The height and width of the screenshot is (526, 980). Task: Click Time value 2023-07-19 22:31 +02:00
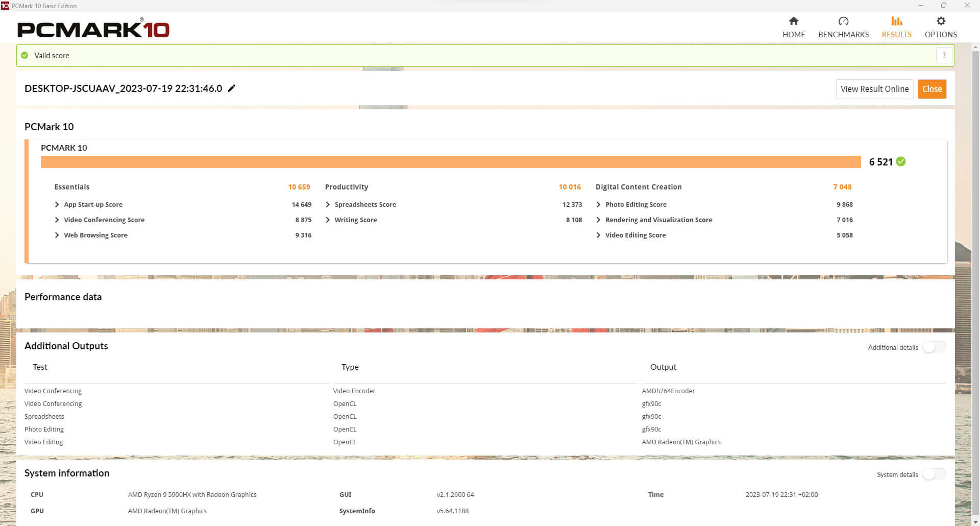(x=781, y=494)
